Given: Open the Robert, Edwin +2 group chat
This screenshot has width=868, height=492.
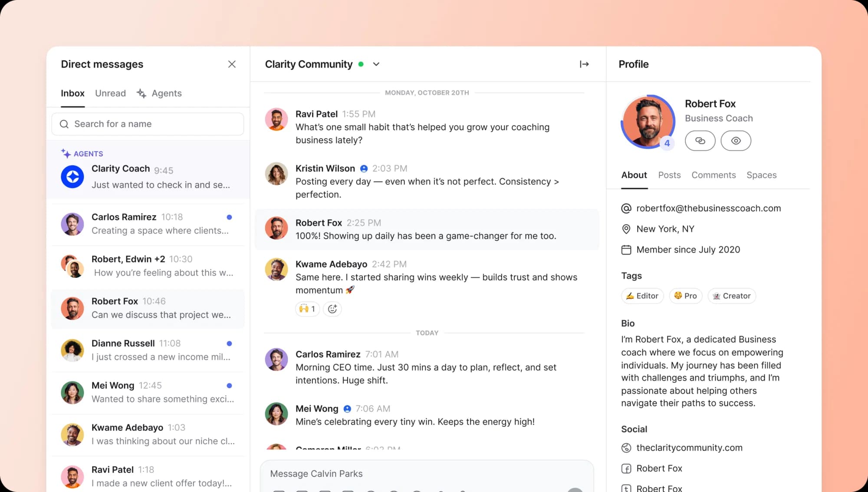Looking at the screenshot, I should 148,266.
